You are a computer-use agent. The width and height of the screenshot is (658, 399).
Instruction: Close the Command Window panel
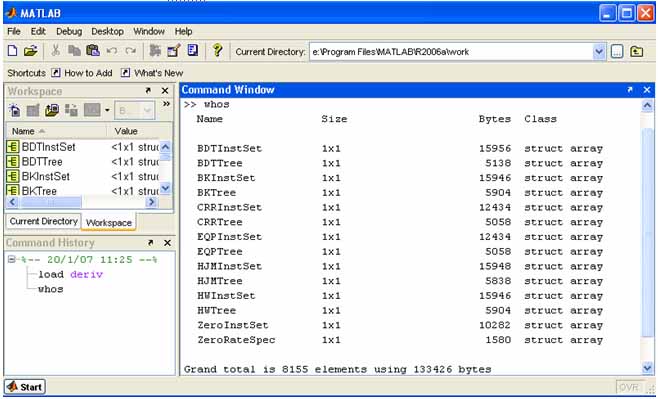647,90
